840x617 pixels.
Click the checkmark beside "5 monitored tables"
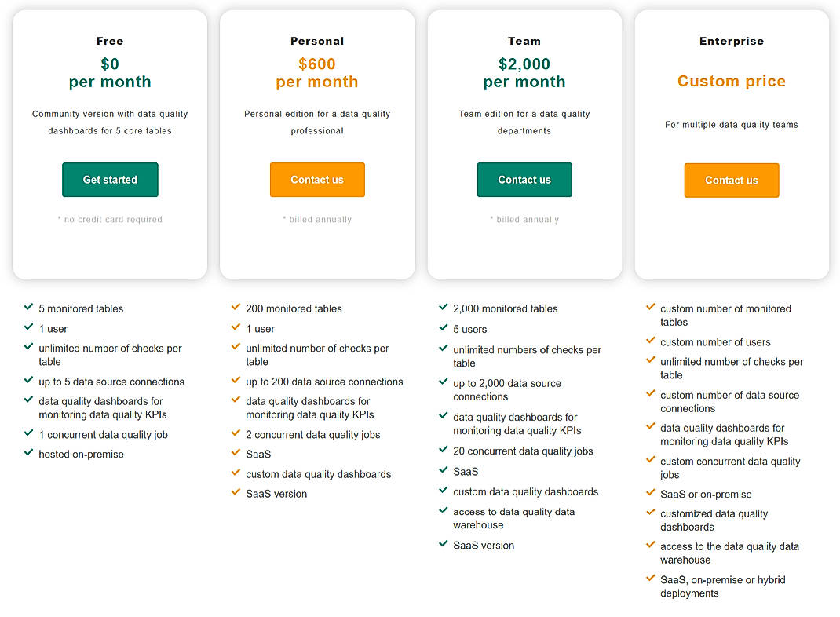[28, 308]
